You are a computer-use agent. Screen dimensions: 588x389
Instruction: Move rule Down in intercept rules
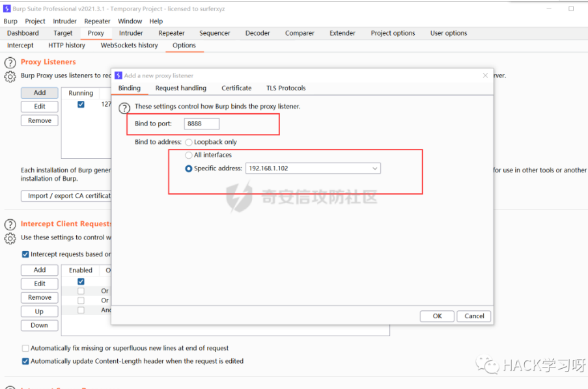(x=39, y=325)
